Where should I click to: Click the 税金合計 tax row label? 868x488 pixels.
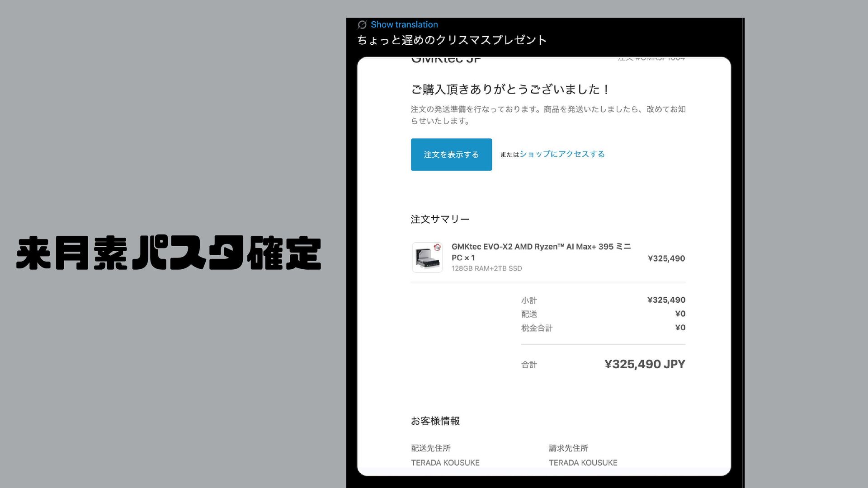[537, 328]
